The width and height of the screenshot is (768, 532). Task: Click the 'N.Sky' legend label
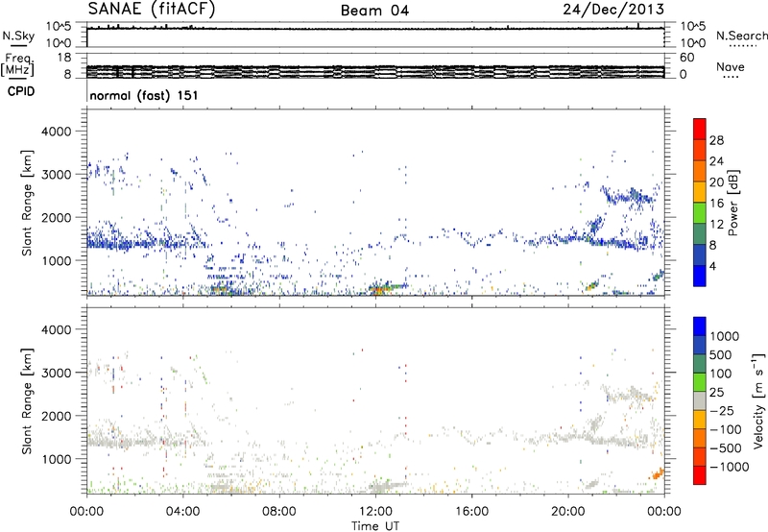(x=18, y=36)
